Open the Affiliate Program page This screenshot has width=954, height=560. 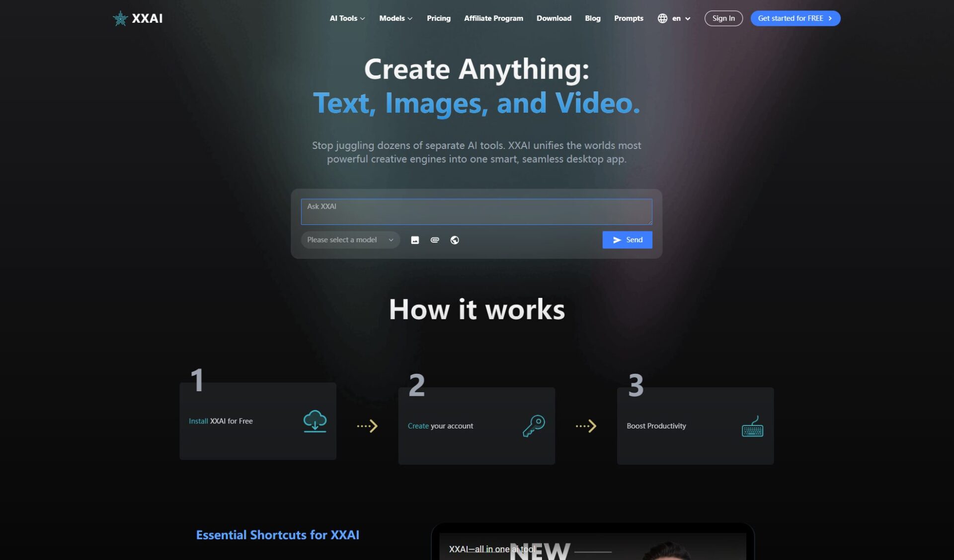tap(493, 18)
